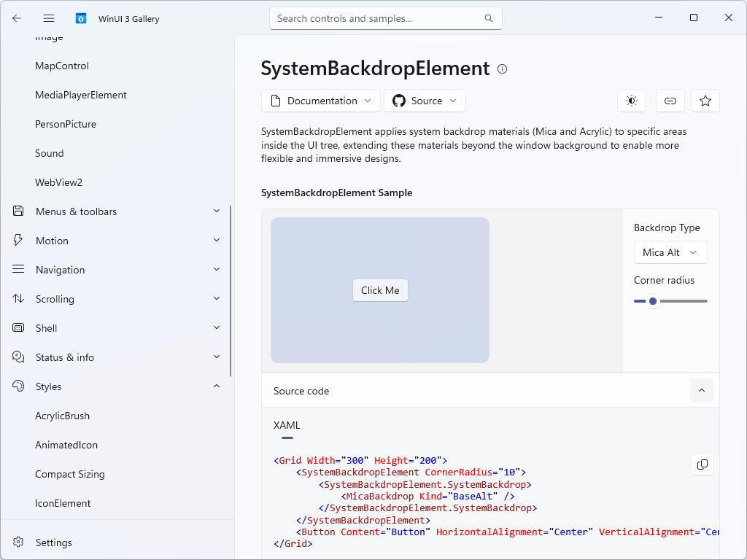Screen dimensions: 747x560
Task: Click the Settings gear icon
Action: pos(18,542)
